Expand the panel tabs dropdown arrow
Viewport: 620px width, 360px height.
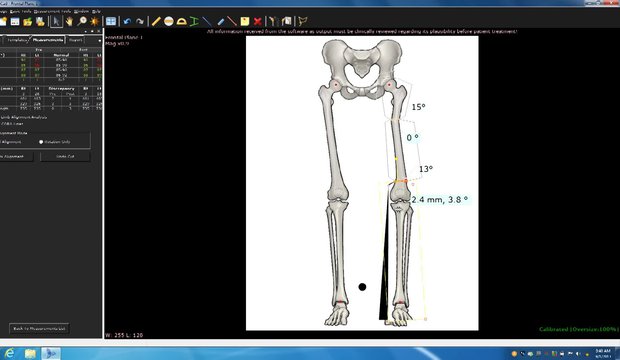99,40
